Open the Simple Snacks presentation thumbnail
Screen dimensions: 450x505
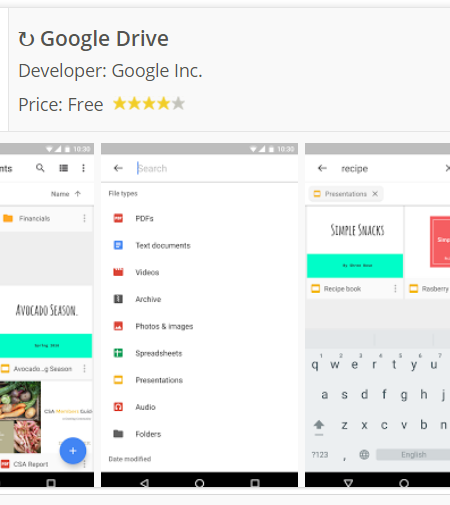pos(355,242)
